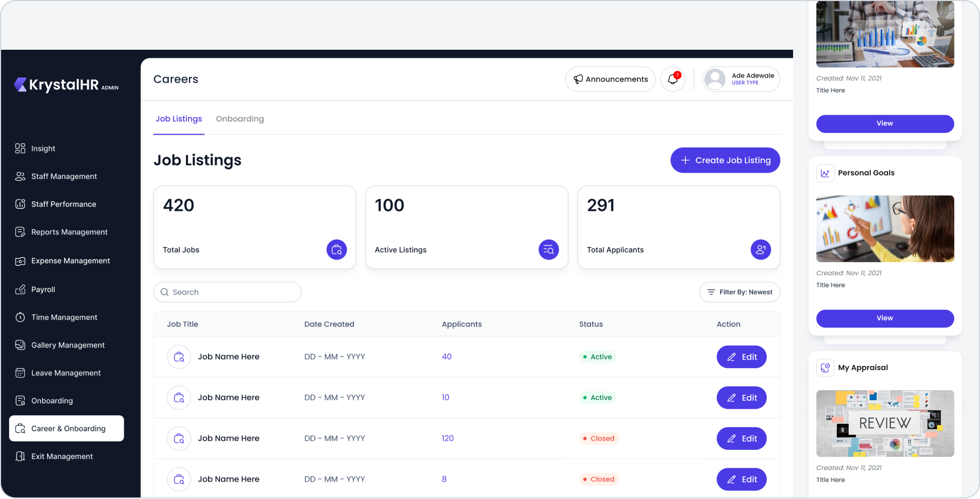Click the user avatar for Ade Adewale
Image resolution: width=980 pixels, height=499 pixels.
pos(715,79)
